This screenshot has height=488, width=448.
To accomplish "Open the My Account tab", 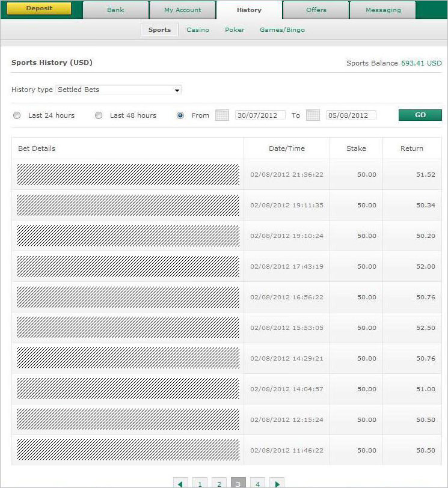I will [x=182, y=10].
